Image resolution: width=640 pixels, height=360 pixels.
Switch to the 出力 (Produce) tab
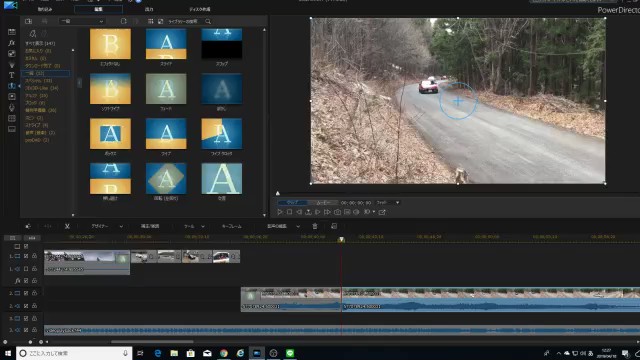point(149,9)
